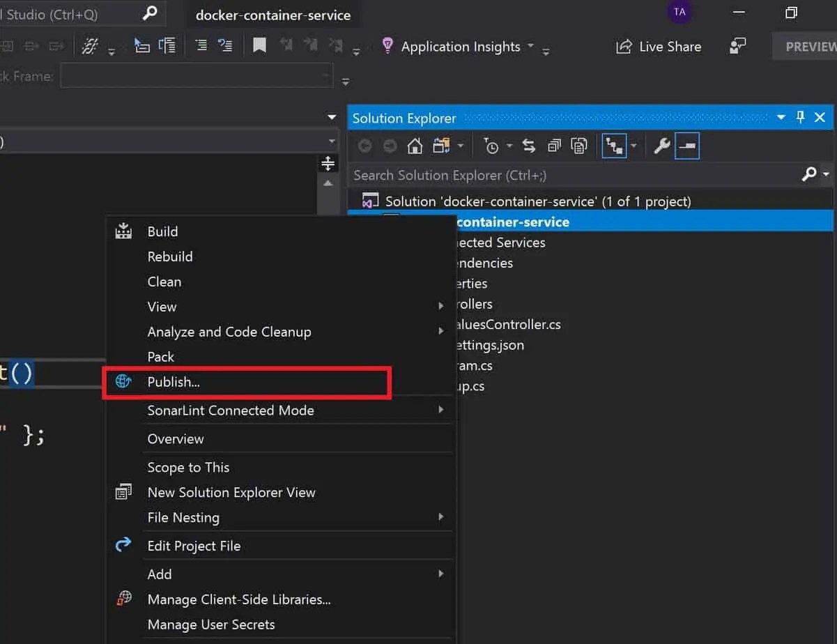Click into Search Solution Explorer field
Screen dimensions: 837x644
pos(575,175)
